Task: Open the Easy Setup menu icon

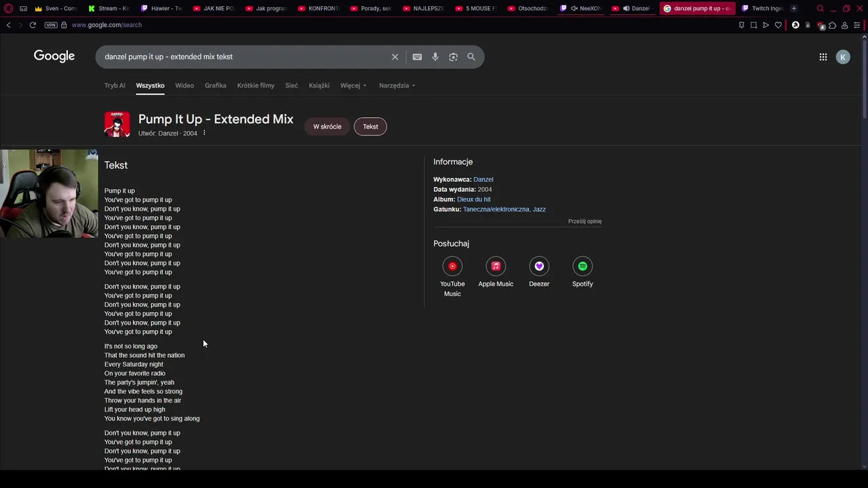Action: [856, 25]
